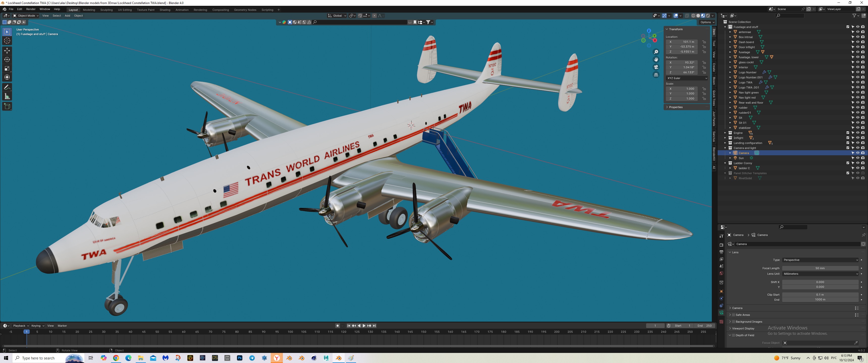
Task: Click the Focal Length 50 mm field
Action: coord(820,268)
